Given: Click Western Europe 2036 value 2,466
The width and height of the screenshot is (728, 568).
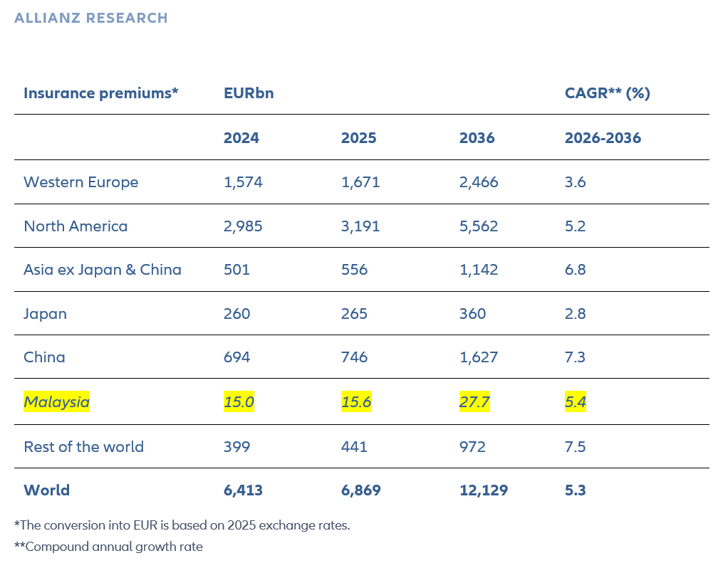Looking at the screenshot, I should pos(479,182).
